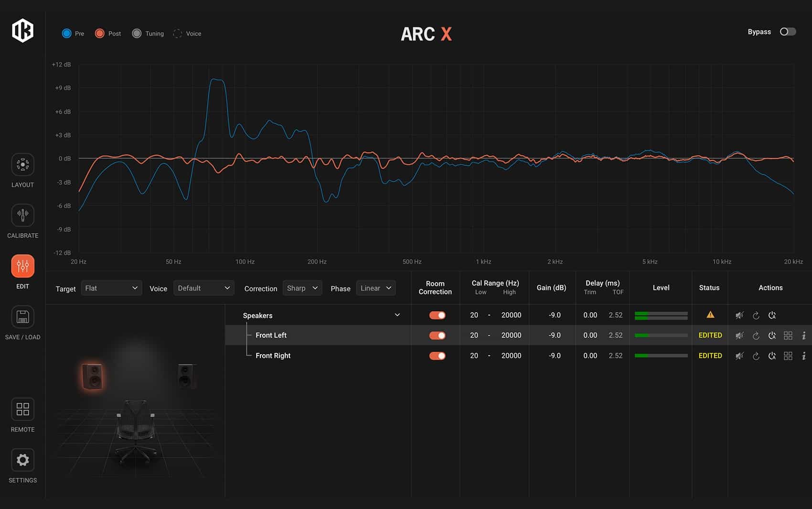Select the Speakers group row label
This screenshot has height=509, width=812.
click(x=257, y=315)
